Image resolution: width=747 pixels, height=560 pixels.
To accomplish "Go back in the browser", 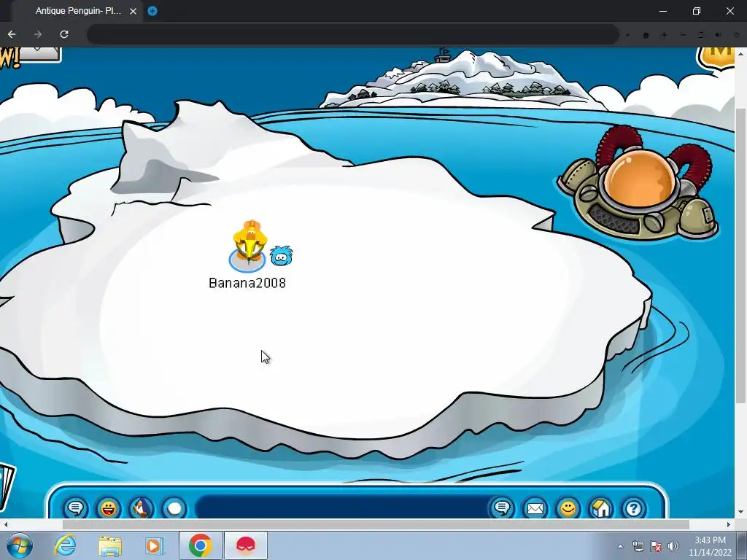I will tap(12, 34).
